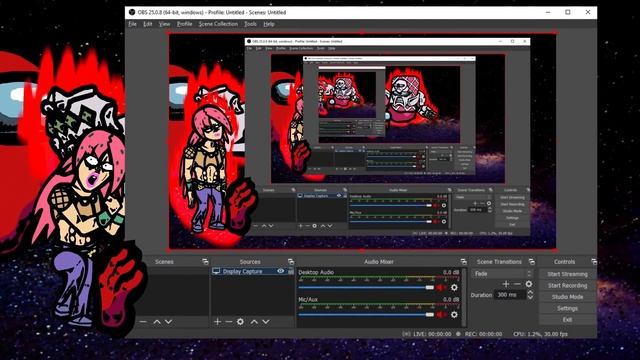Click the live broadcast icon in main status bar
This screenshot has height=360, width=640.
click(406, 334)
